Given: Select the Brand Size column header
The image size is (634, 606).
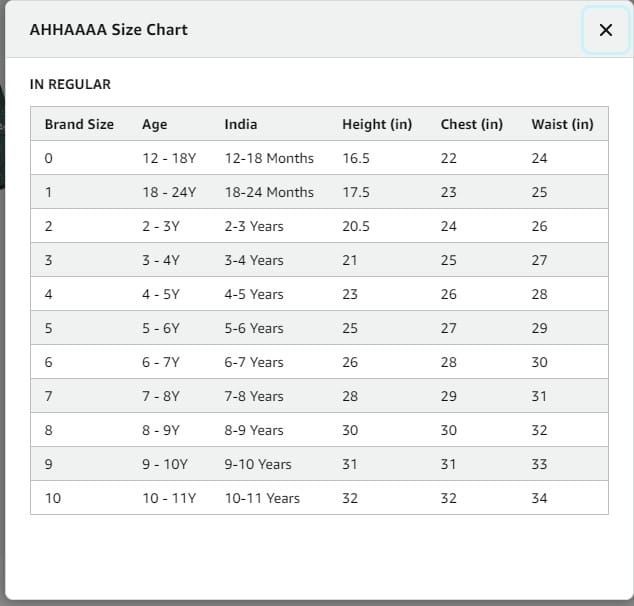Looking at the screenshot, I should pos(79,124).
